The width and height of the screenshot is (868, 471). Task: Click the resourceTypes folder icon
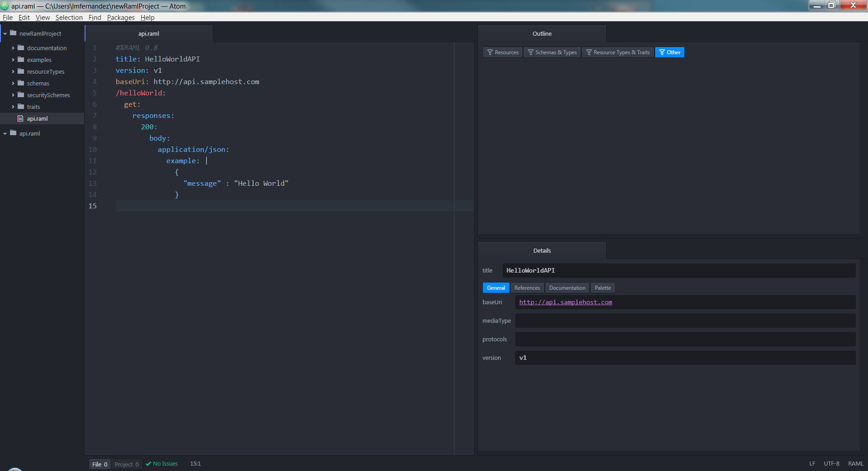(21, 71)
